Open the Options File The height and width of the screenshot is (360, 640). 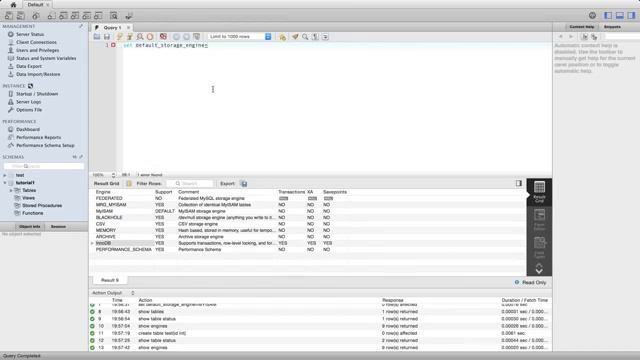point(29,110)
